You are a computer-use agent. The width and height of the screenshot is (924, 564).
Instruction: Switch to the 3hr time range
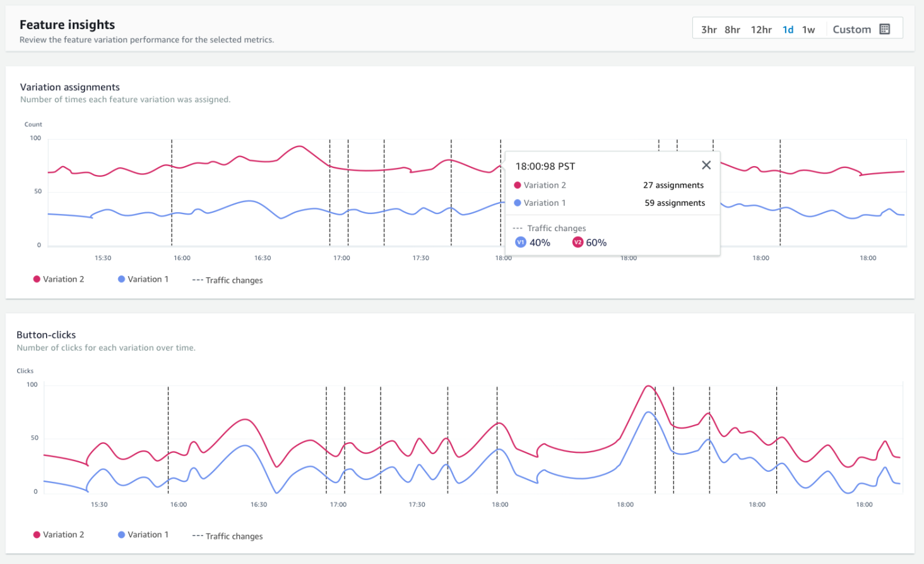[x=708, y=29]
